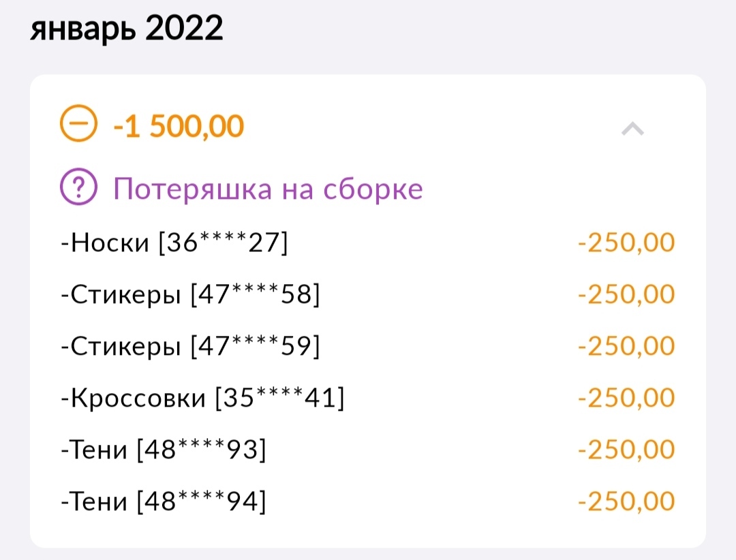
Task: Click the purple question mark icon
Action: [x=78, y=188]
